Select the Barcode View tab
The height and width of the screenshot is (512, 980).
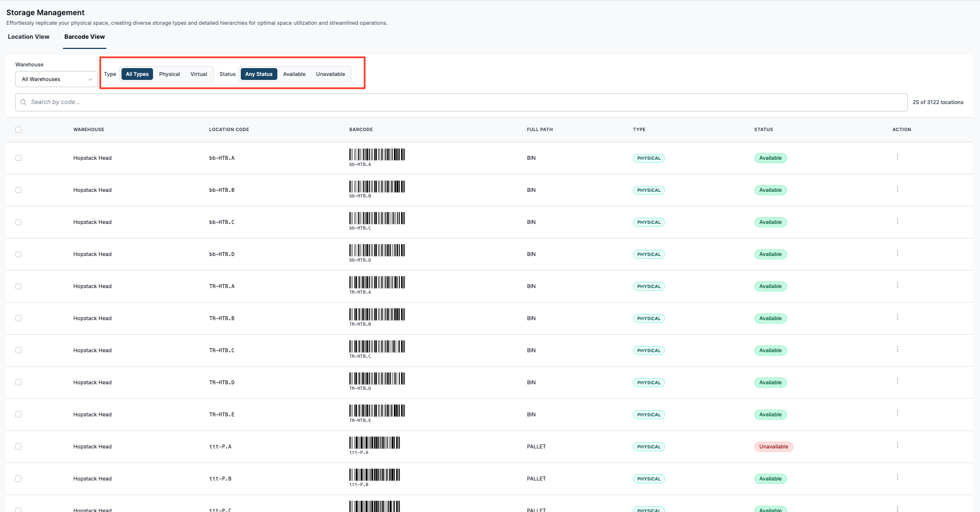[84, 37]
